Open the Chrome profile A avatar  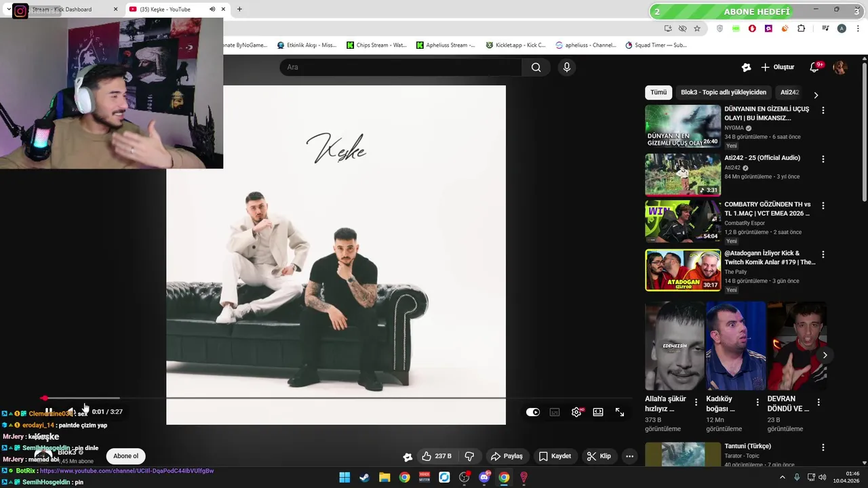pos(842,28)
